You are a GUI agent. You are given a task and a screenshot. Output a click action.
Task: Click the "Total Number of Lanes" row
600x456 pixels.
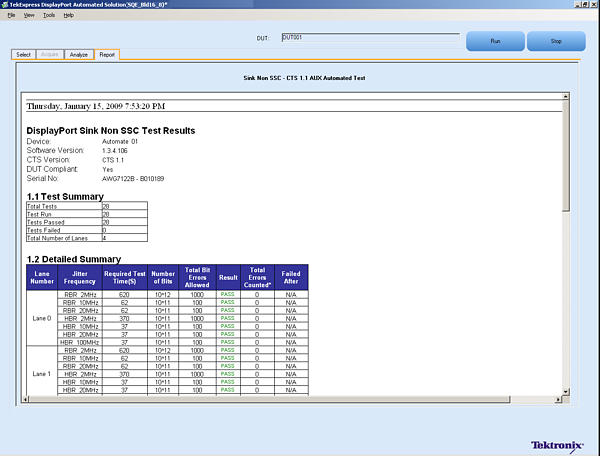coord(87,238)
